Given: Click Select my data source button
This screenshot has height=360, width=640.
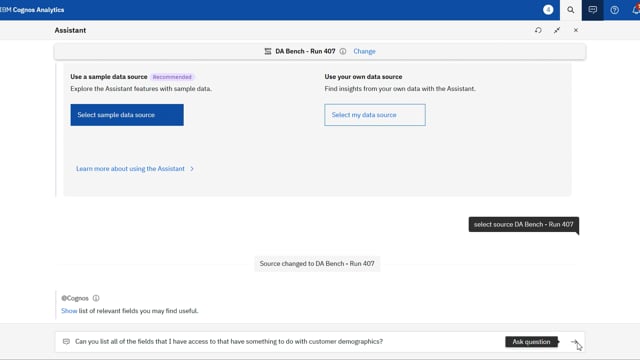Looking at the screenshot, I should pyautogui.click(x=375, y=115).
